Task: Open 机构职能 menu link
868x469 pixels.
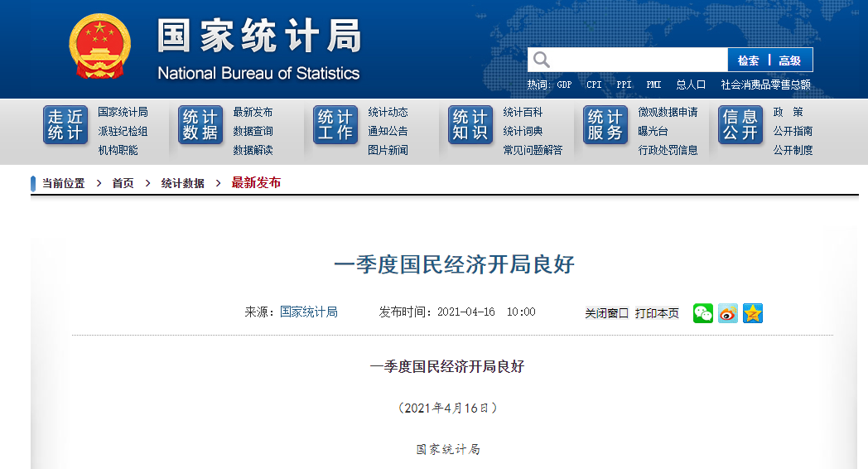Action: click(x=118, y=150)
